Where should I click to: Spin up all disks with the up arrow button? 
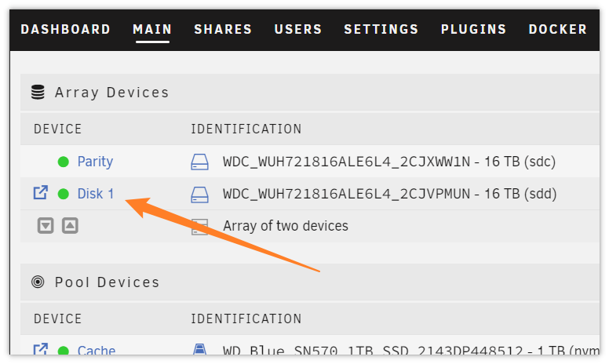point(70,225)
